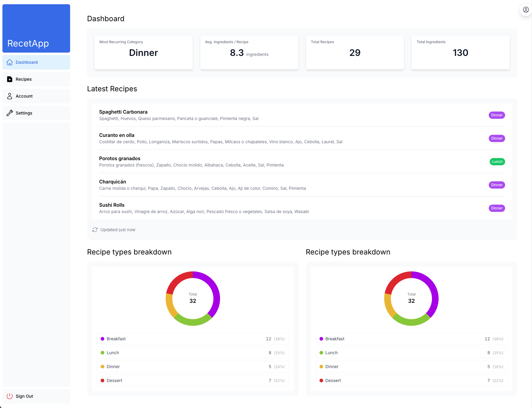Click the Account person icon
532x408 pixels.
click(10, 96)
